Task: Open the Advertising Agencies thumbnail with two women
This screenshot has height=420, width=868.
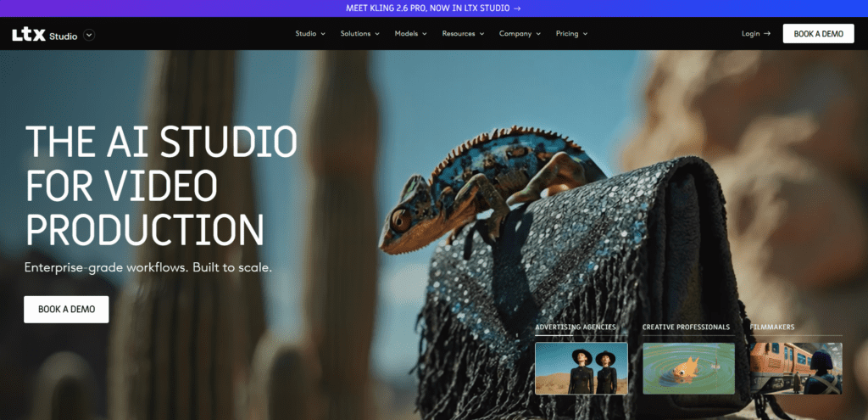Action: click(x=581, y=368)
